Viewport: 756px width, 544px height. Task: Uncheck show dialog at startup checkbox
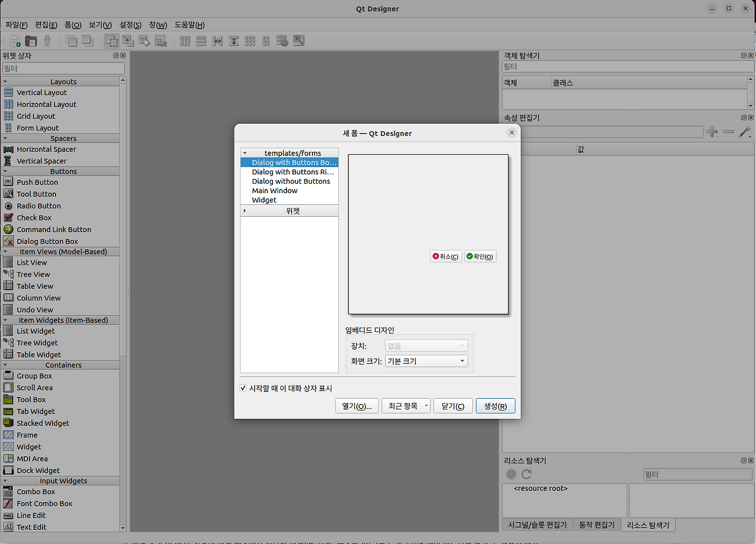point(243,387)
